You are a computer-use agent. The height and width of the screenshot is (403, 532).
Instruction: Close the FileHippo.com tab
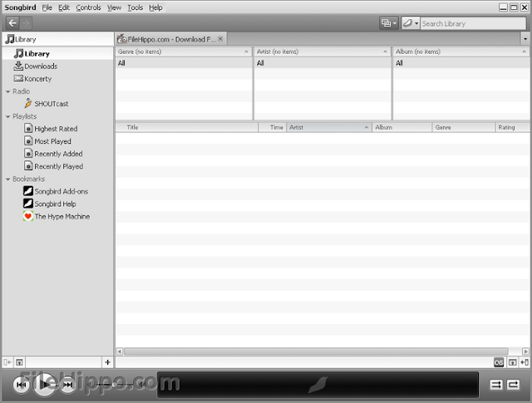[x=220, y=39]
